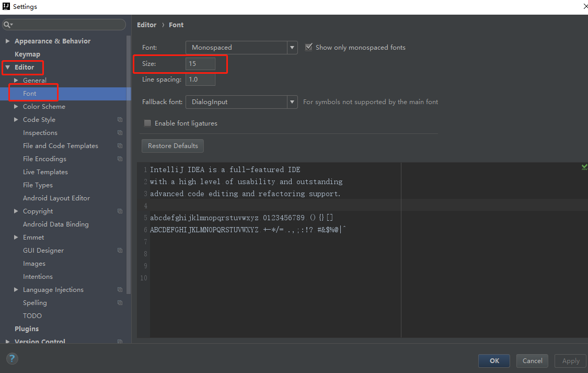This screenshot has height=373, width=588.
Task: Click the settings tree scrollbar
Action: 129,165
